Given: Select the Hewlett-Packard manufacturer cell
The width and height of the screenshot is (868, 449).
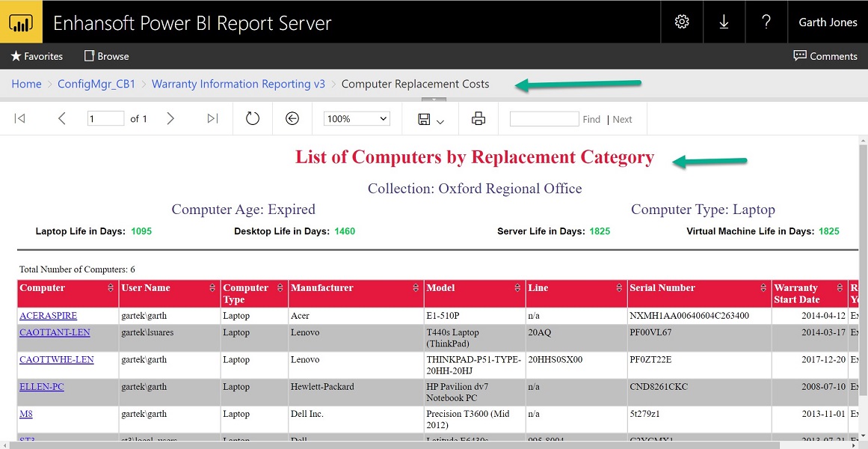Looking at the screenshot, I should (356, 392).
